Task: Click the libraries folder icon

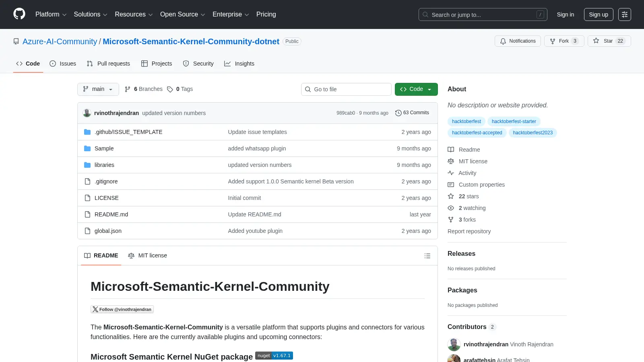Action: coord(87,165)
